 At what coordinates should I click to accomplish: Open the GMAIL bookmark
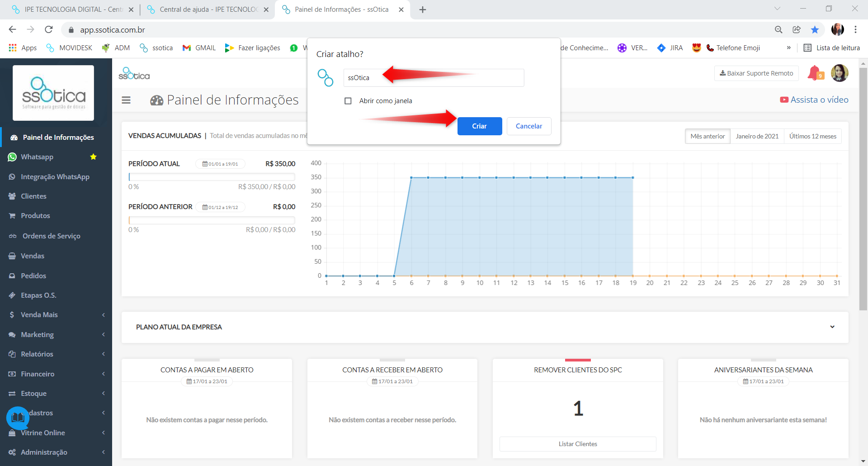tap(199, 48)
